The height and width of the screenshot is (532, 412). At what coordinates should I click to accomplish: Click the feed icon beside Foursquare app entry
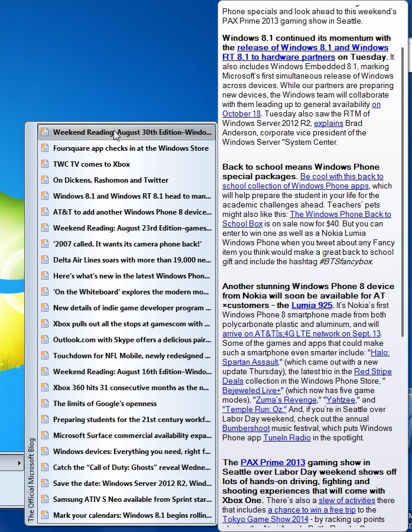45,148
